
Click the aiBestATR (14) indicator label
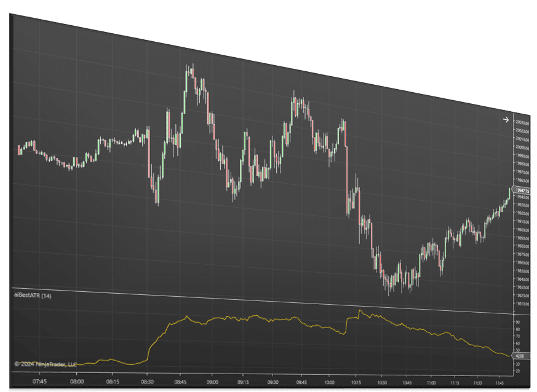pos(33,295)
